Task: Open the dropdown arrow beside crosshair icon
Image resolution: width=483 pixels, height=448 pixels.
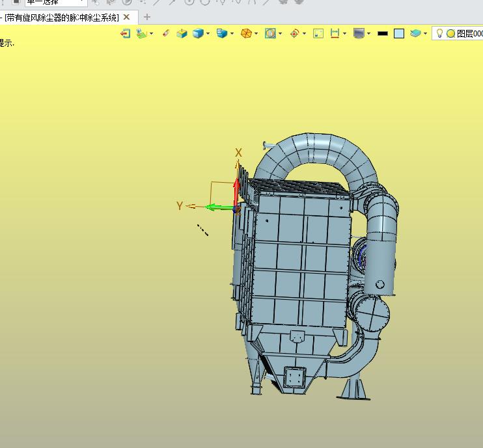Action: (304, 33)
